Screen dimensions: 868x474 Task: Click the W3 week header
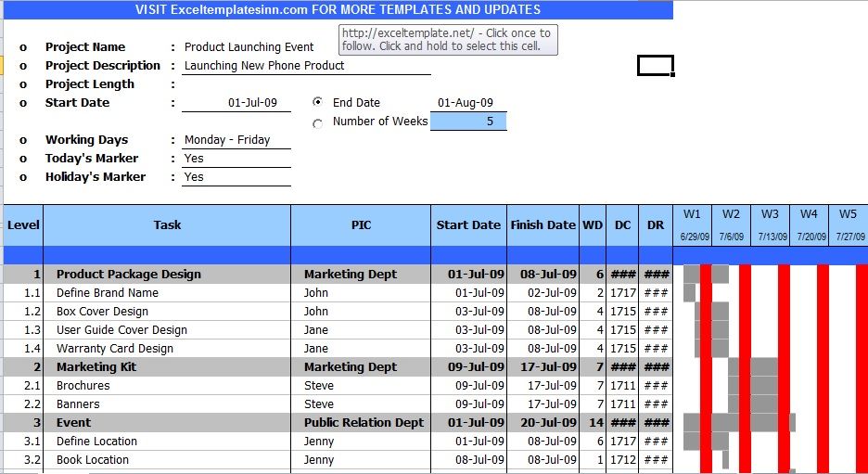pyautogui.click(x=770, y=224)
